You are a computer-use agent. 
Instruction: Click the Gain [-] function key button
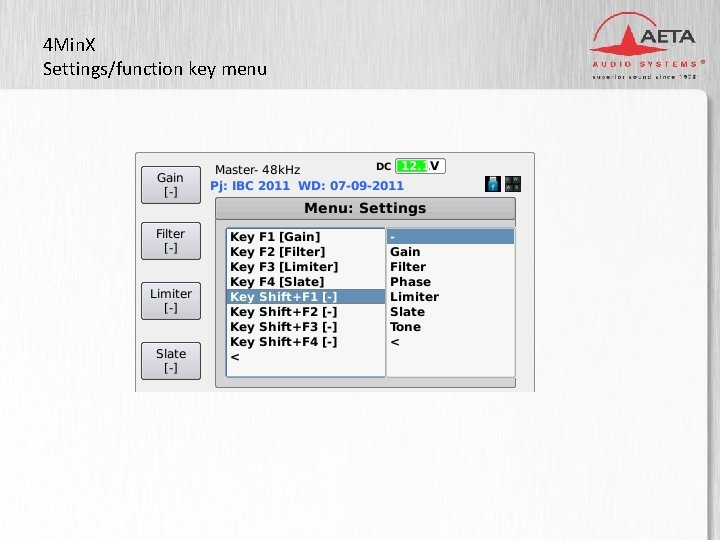171,185
